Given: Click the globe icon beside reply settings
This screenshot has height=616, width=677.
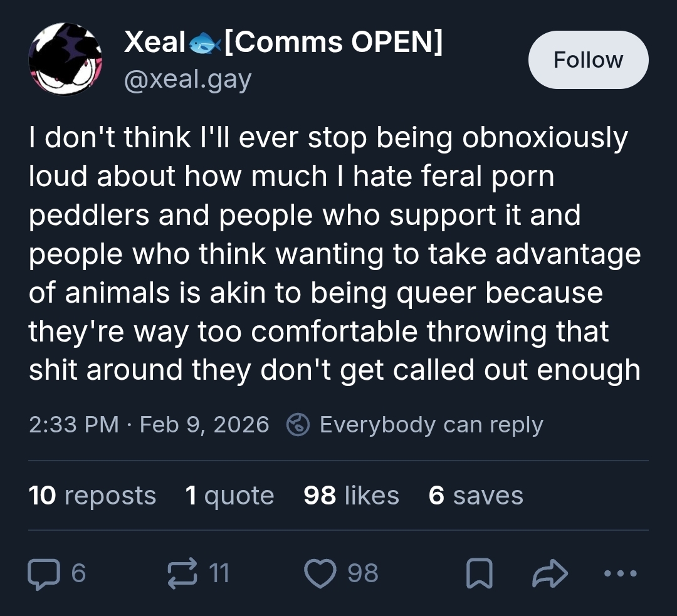Looking at the screenshot, I should pyautogui.click(x=298, y=425).
